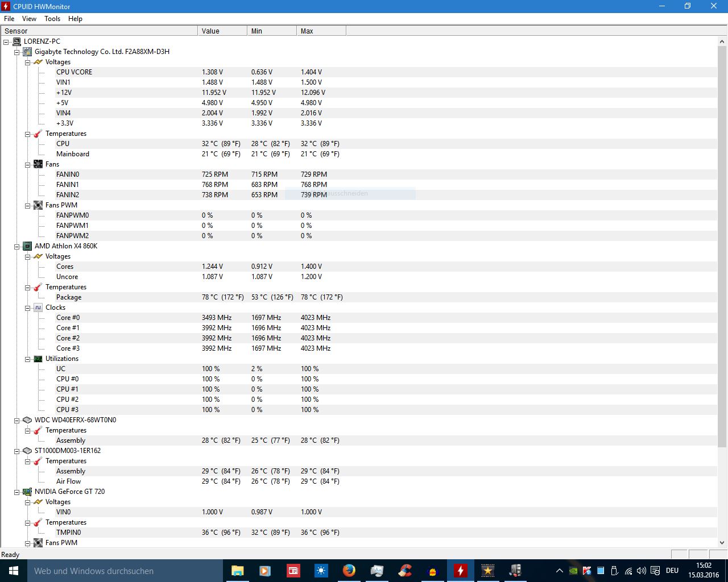
Task: Open the Windows Start button
Action: pos(14,571)
